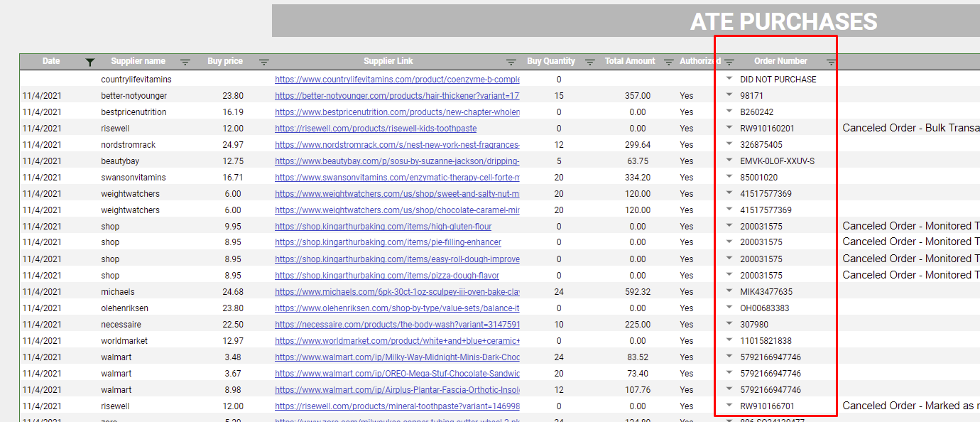980x422 pixels.
Task: Open the walmart Airplus-Plantar-Fascia link
Action: (397, 390)
